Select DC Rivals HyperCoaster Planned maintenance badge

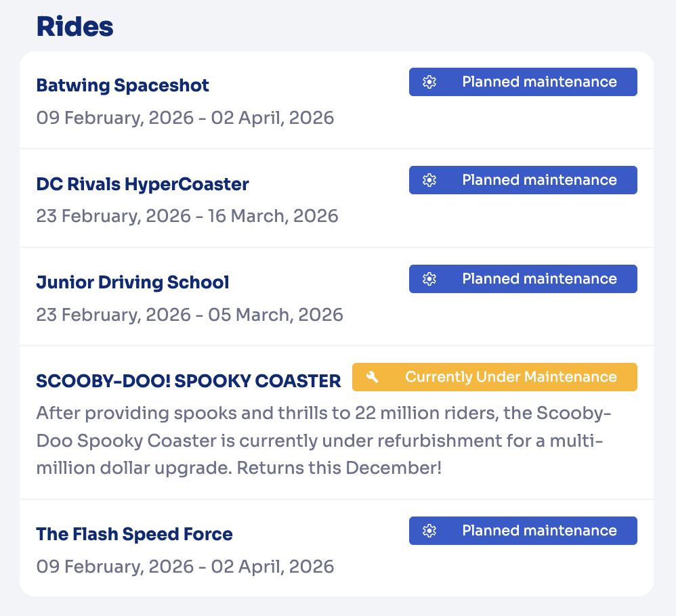(523, 180)
